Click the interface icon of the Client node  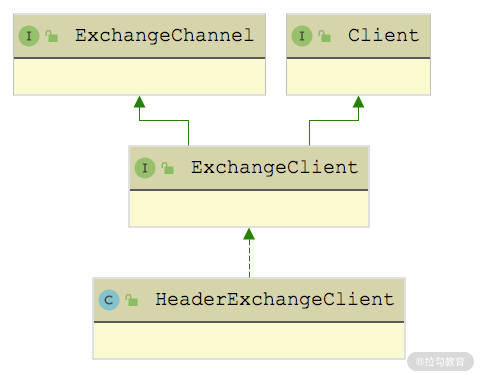coord(302,36)
